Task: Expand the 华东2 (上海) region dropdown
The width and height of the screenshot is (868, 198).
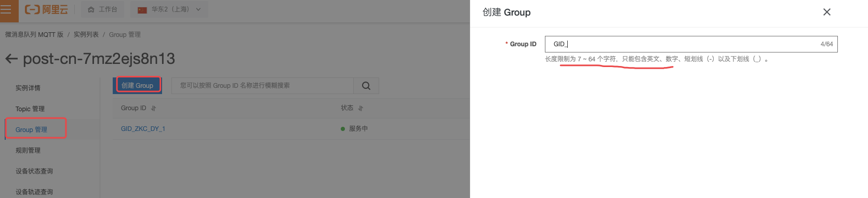Action: coord(169,9)
